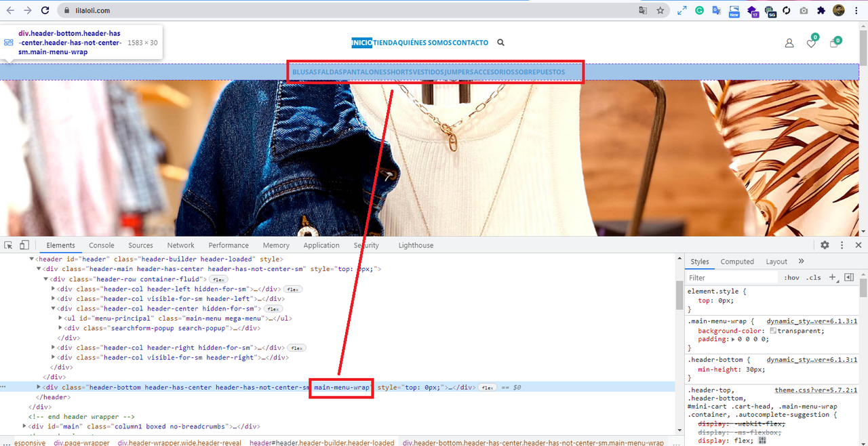This screenshot has width=868, height=446.
Task: View site info via lock icon
Action: click(66, 11)
